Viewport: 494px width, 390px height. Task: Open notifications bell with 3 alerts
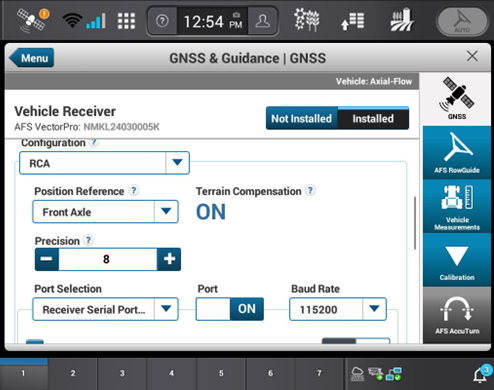(x=482, y=374)
